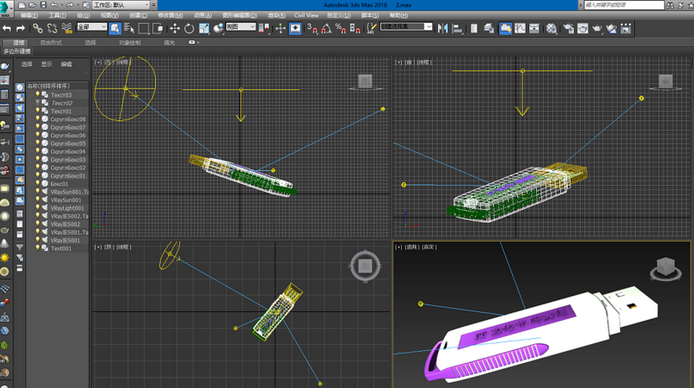Expand the quick access toolbar options arrow

[154, 5]
